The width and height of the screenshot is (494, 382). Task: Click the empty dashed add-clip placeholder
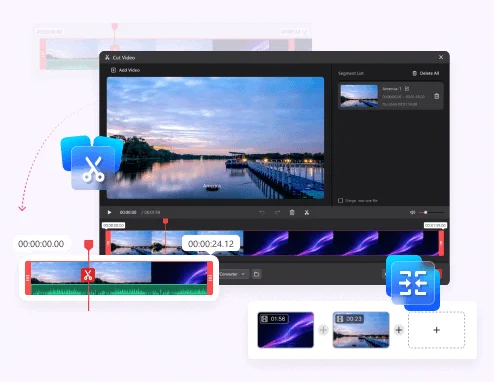[x=436, y=330]
